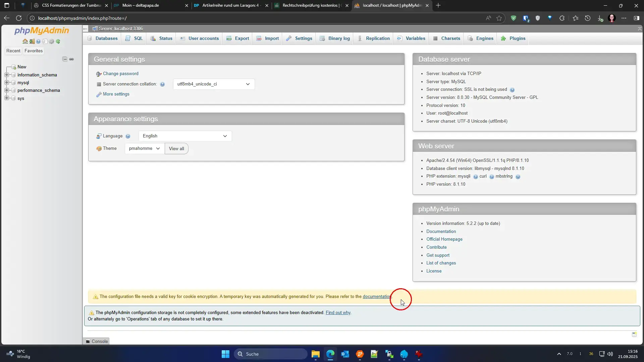Screen dimensions: 644x362
Task: Click the green reload navigation panel icon
Action: (58, 42)
